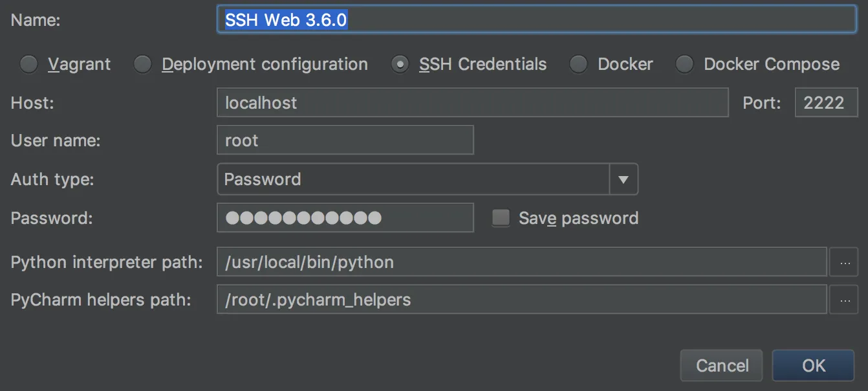Click the Python interpreter path text field

click(x=521, y=262)
